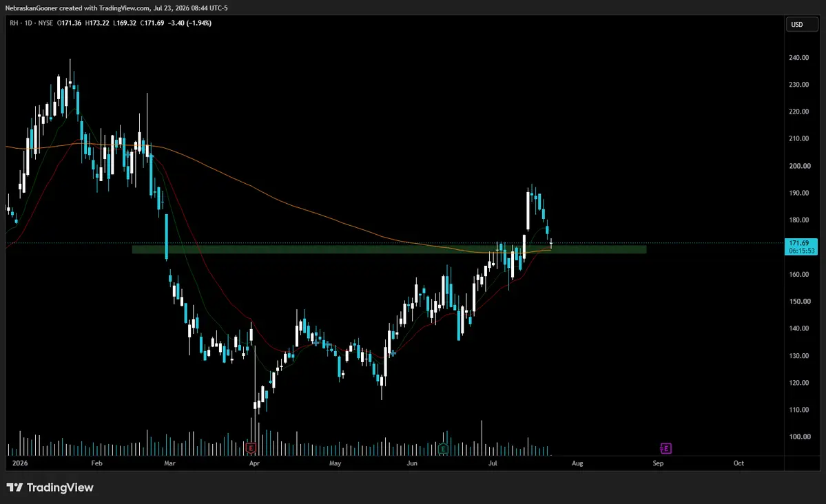Click the 240.00 price axis label
This screenshot has width=826, height=504.
coord(798,57)
